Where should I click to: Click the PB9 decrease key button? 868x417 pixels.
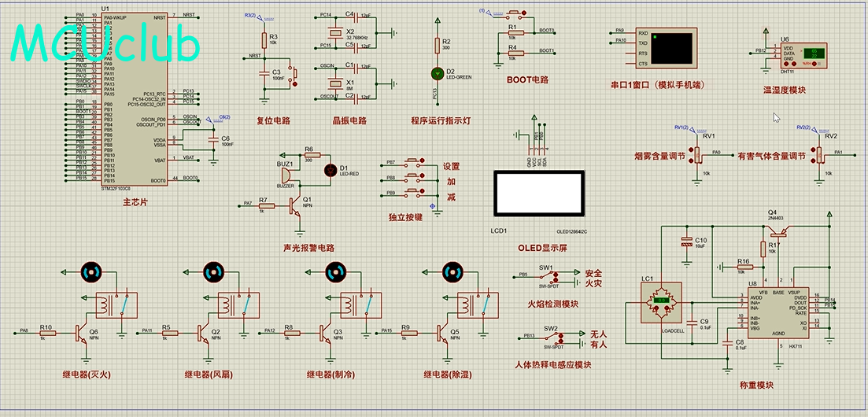[x=414, y=192]
